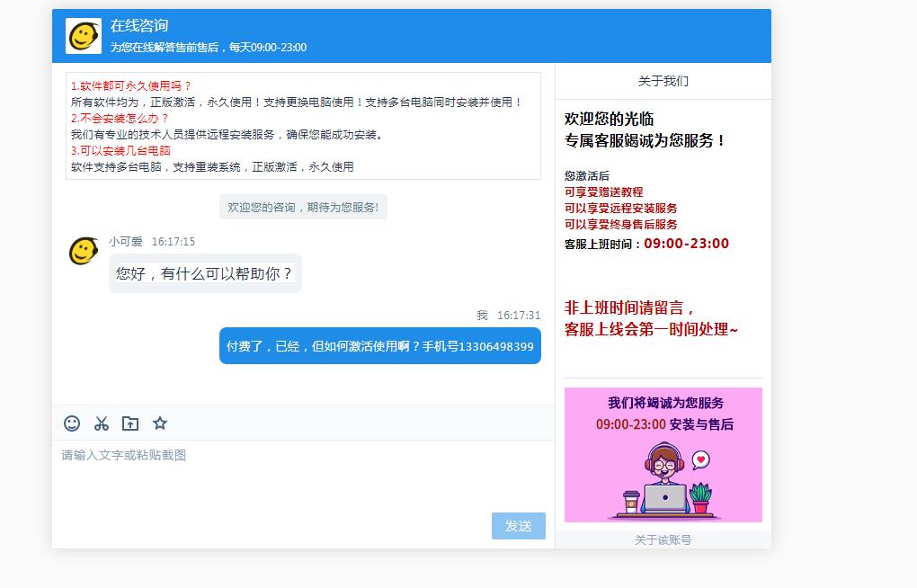
Task: Click FAQ answer 我们有专业的技术人员提供远程安装服务
Action: (227, 135)
